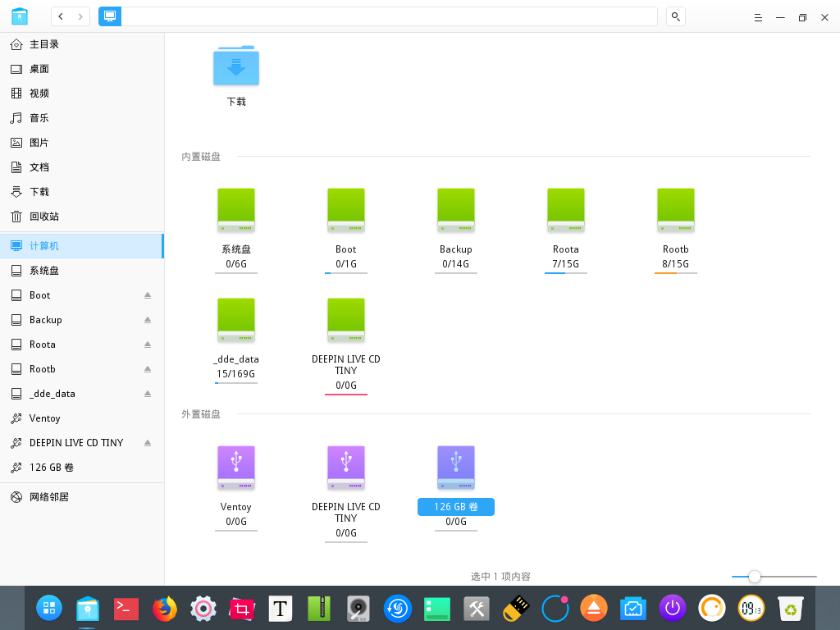Click the orange eject icon in dock
Viewport: 840px width, 630px height.
(x=594, y=609)
